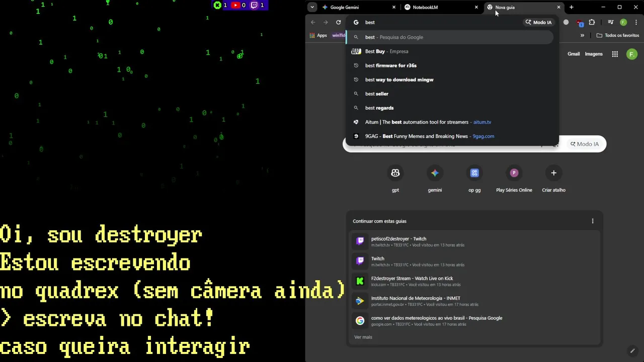Click Criar atalho plus button

pos(553,173)
